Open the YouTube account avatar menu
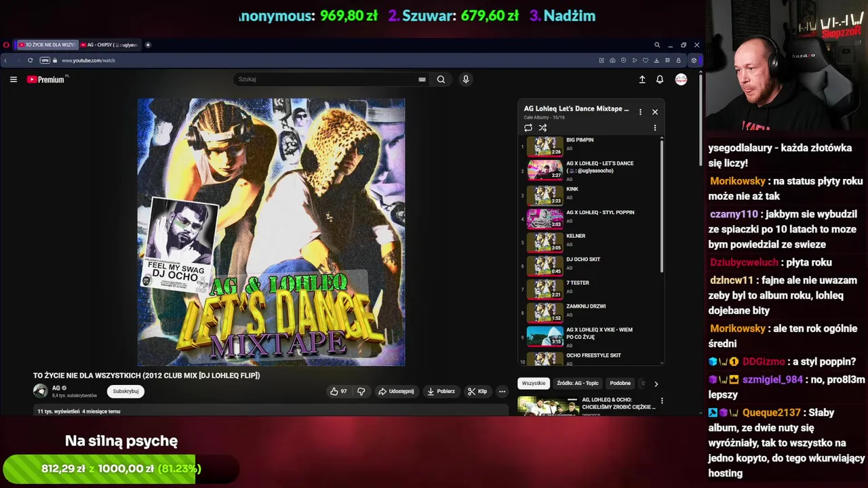This screenshot has width=868, height=488. point(681,79)
